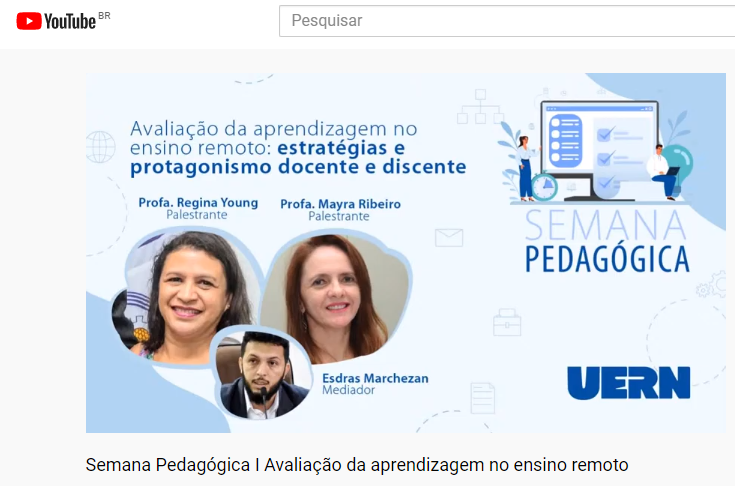Screen dimensions: 735x486
Task: Click Profa. Mayra Ribeiro's photo
Action: 335,298
